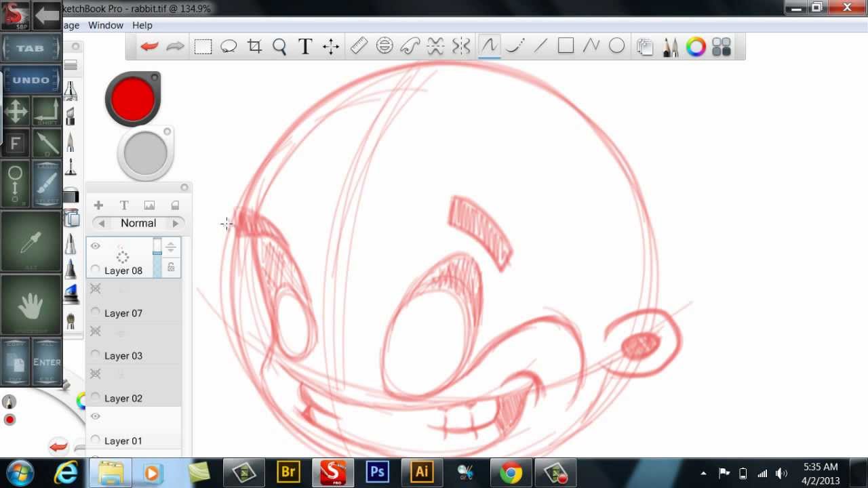Adjust the Layer 08 opacity slider
Screen dimensions: 868x488
pyautogui.click(x=157, y=253)
